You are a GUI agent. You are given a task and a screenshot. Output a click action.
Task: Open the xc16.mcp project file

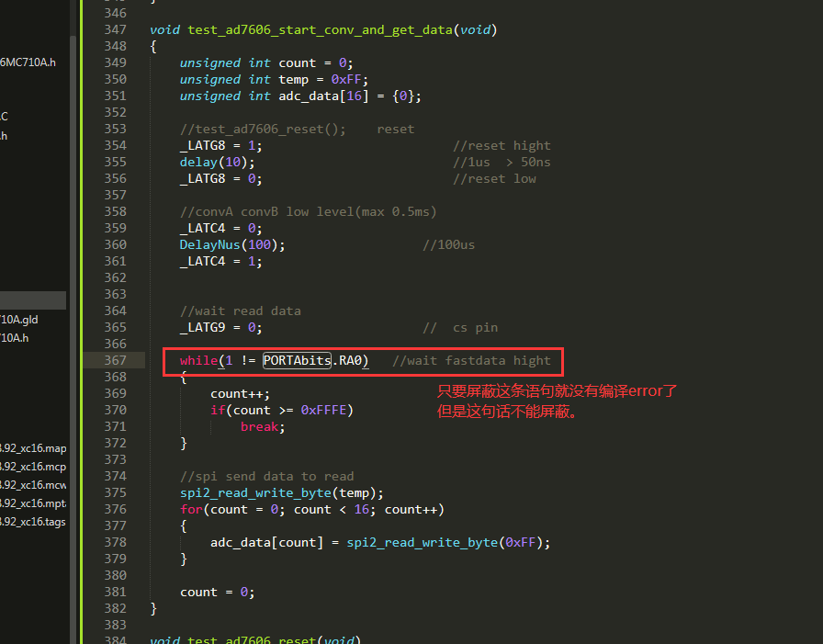[x=33, y=467]
